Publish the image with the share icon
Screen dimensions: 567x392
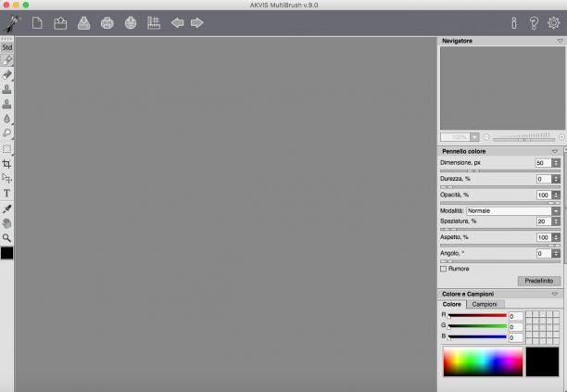tap(131, 23)
